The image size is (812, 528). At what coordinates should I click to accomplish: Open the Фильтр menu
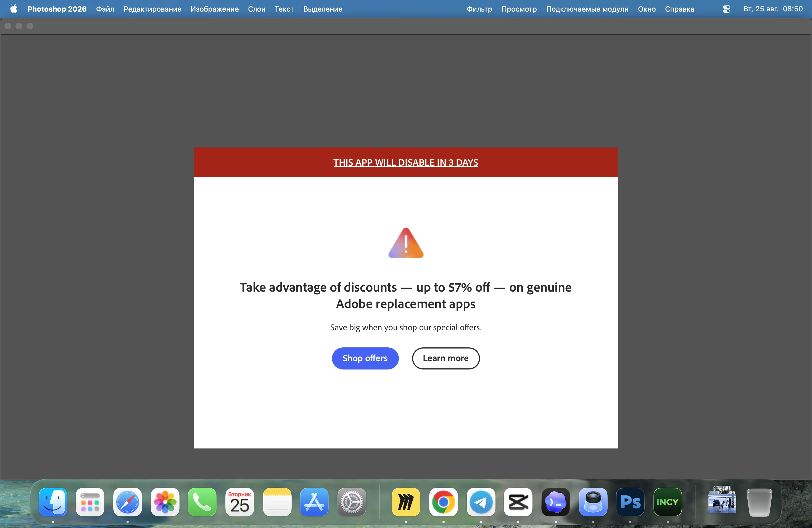point(479,9)
